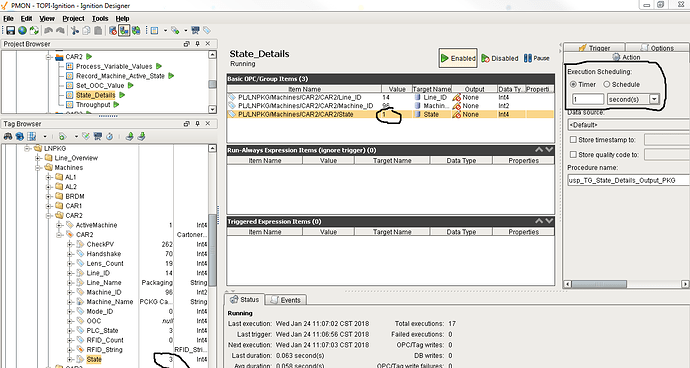This screenshot has width=690, height=368.
Task: Collapse the Run-Always Expression Items section arrow
Action: [x=539, y=150]
